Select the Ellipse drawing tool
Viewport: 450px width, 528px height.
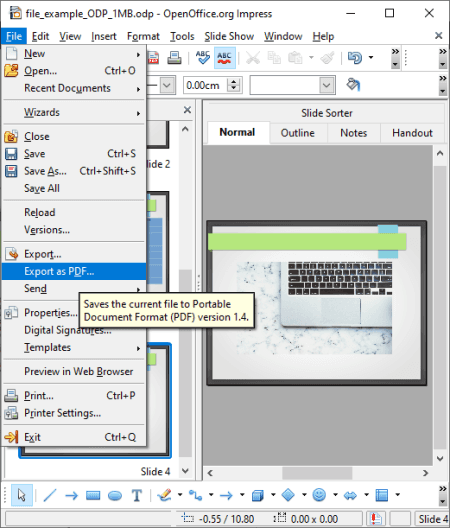tap(115, 495)
